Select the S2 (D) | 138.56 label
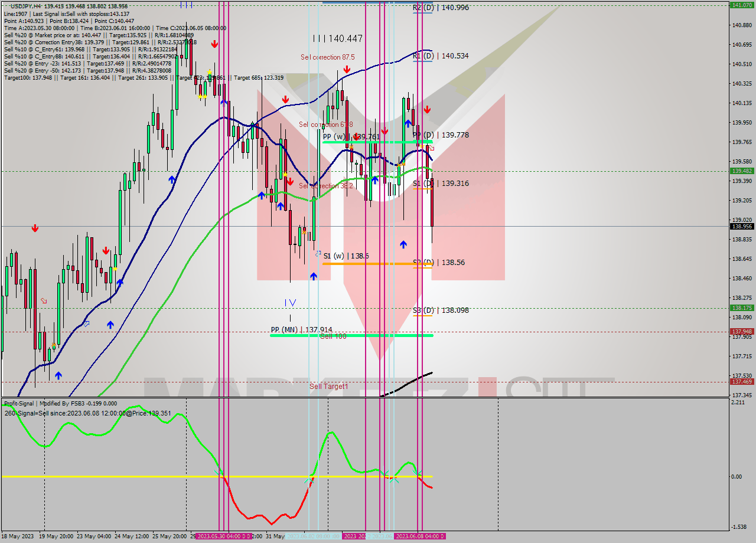This screenshot has width=756, height=543. tap(438, 262)
